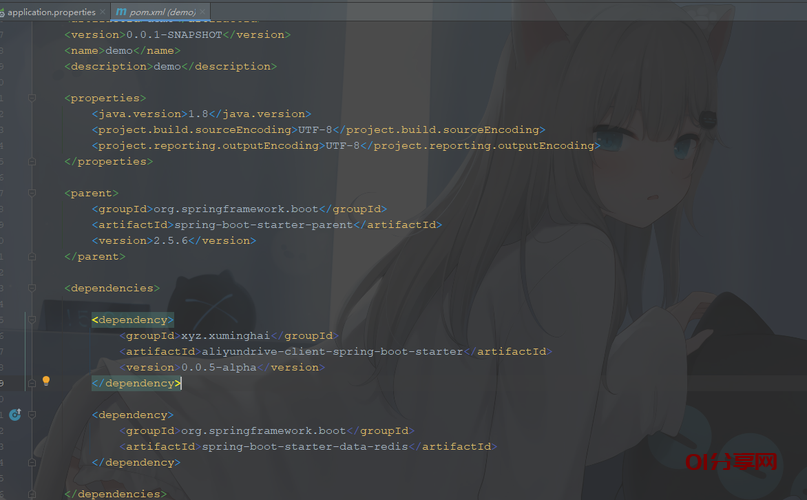Close the application.properties tab
The height and width of the screenshot is (500, 807).
[x=103, y=11]
